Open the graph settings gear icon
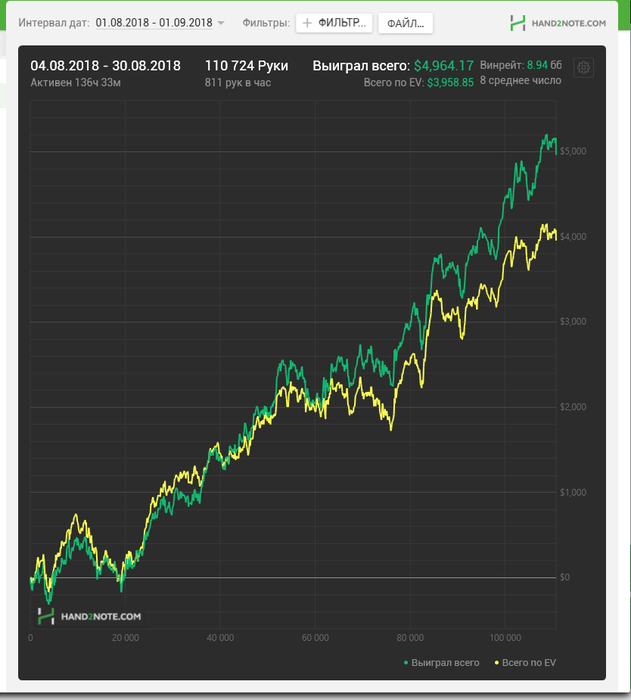The image size is (631, 700). click(x=583, y=68)
